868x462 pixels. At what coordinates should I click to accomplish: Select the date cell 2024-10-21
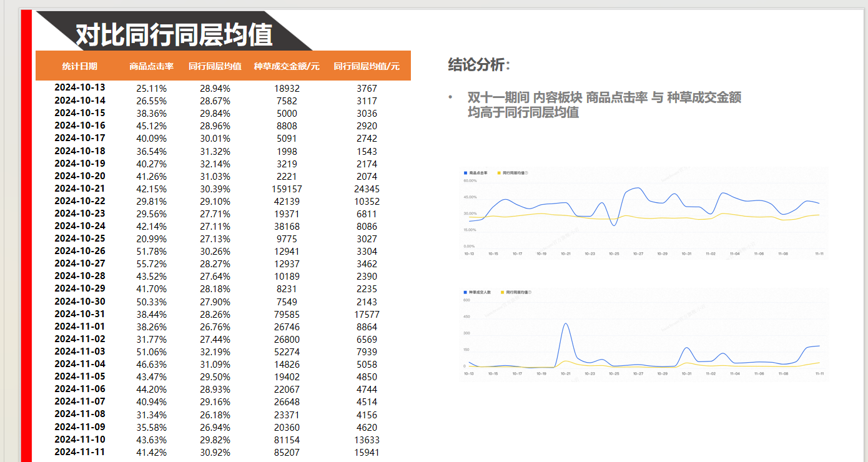(x=80, y=189)
